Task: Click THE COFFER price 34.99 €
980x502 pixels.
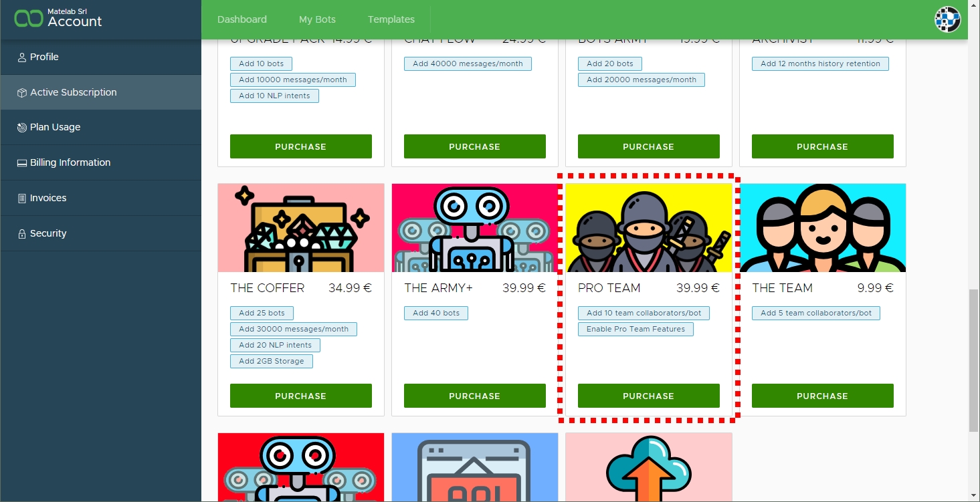Action: (x=350, y=288)
